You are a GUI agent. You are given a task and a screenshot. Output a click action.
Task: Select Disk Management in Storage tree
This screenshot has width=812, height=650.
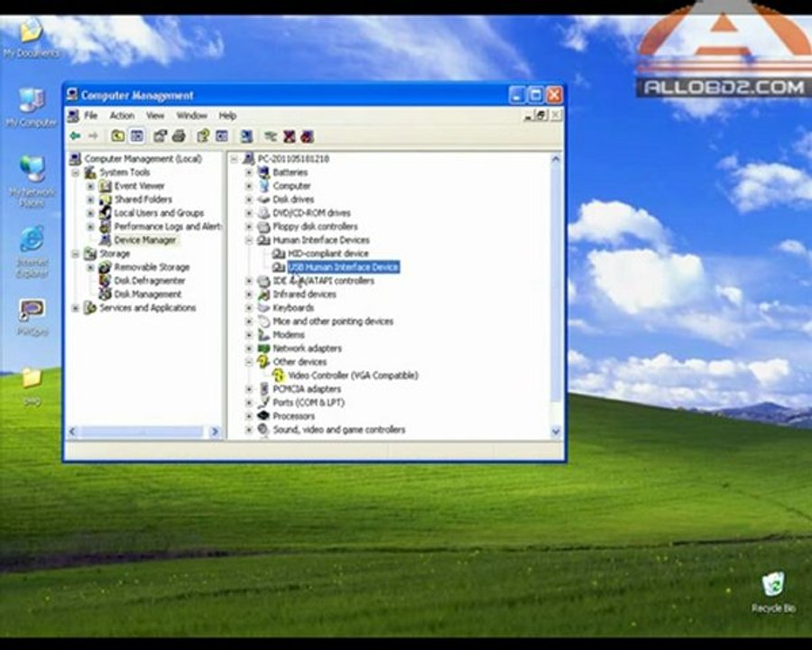click(x=147, y=294)
